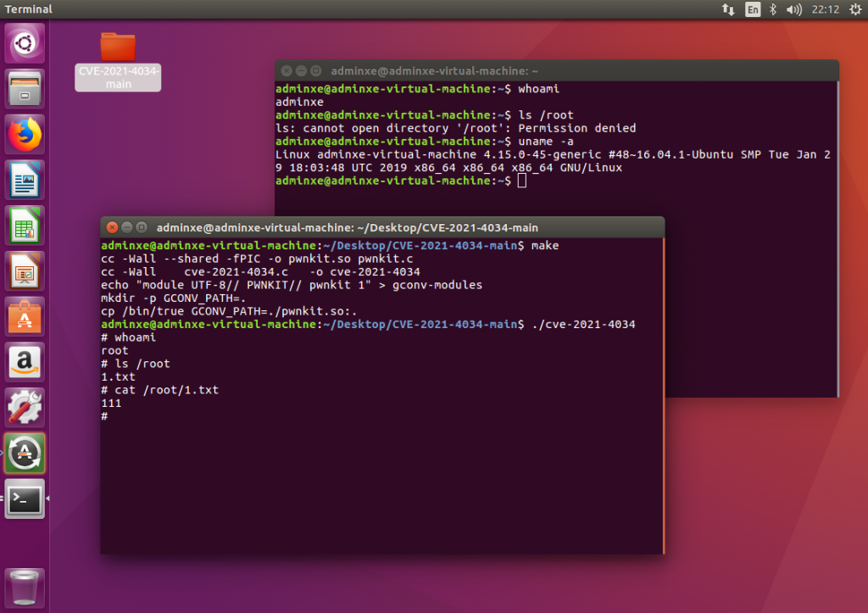Image resolution: width=868 pixels, height=613 pixels.
Task: Click the 'uname -a' command in background terminal
Action: tap(546, 142)
